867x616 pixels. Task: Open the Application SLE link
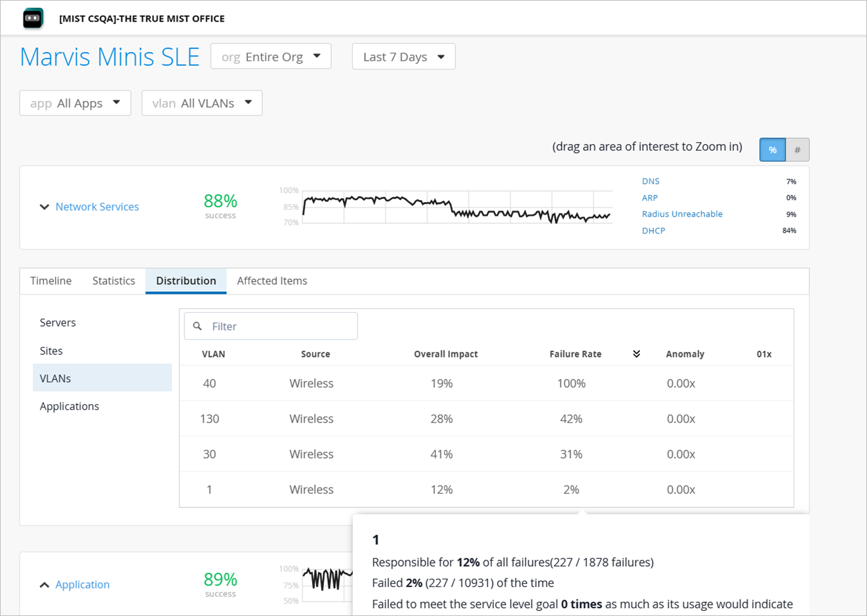point(83,585)
